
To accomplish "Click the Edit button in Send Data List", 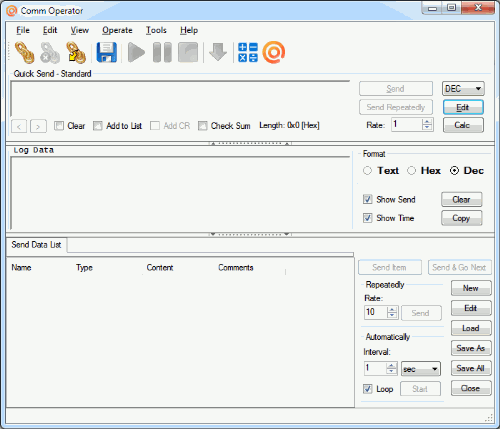I will [471, 308].
